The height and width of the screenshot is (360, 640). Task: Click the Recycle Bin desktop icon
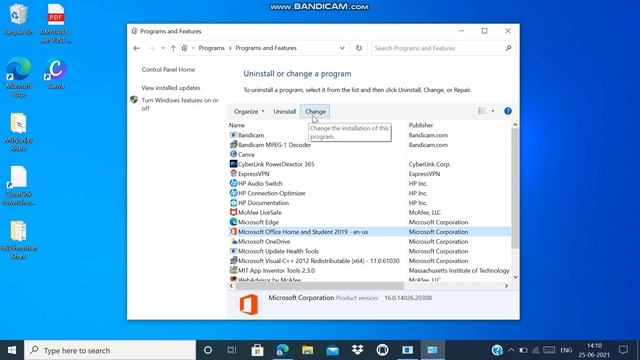click(x=18, y=19)
